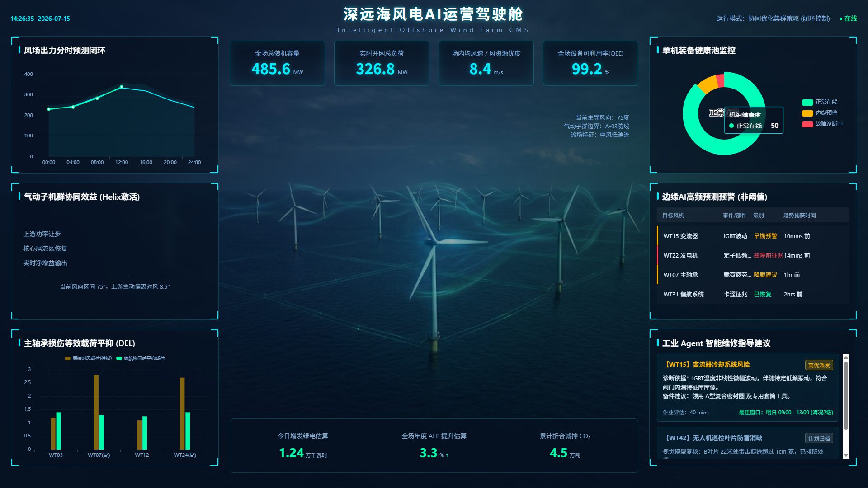Click the forecast curve point at 00:00
The image size is (868, 488).
[49, 109]
